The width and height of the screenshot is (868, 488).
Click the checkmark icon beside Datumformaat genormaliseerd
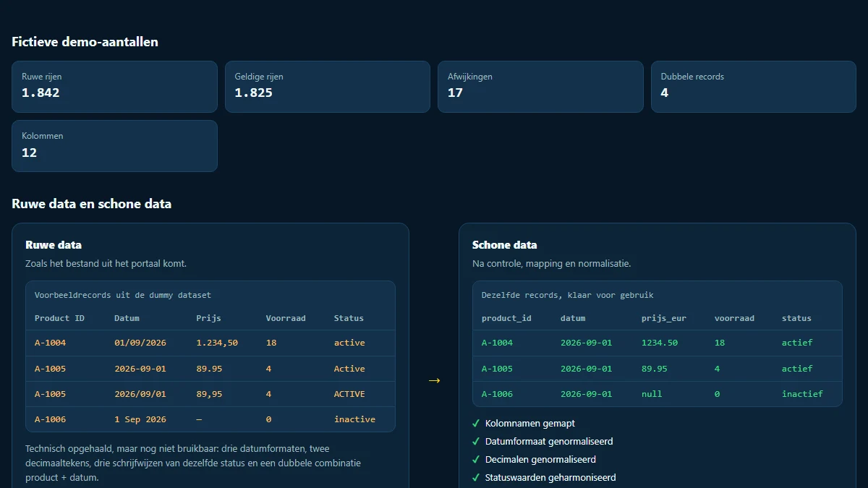pyautogui.click(x=476, y=442)
